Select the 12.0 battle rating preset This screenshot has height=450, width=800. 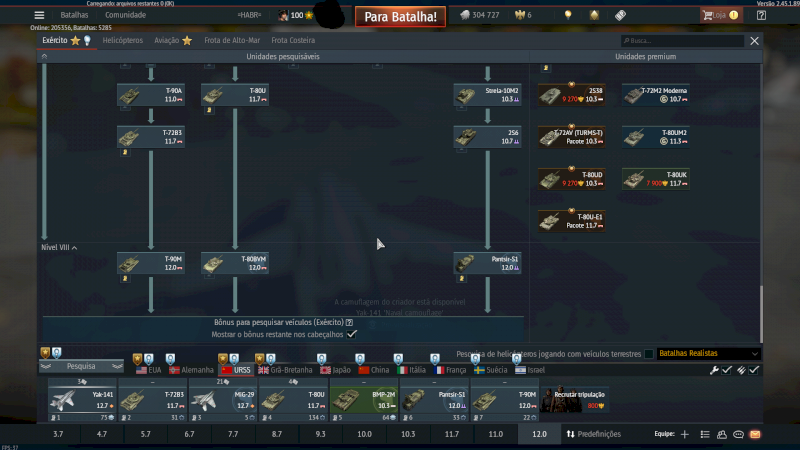539,435
